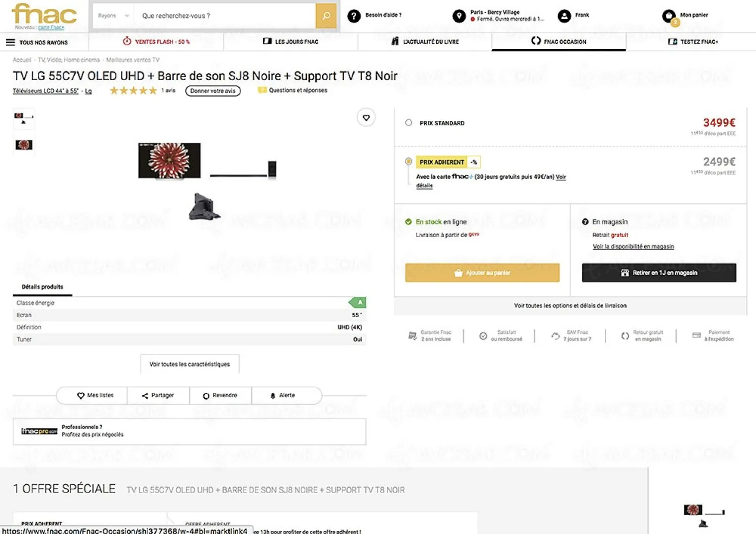The height and width of the screenshot is (534, 756).
Task: Click Donner votre avis button
Action: click(213, 91)
